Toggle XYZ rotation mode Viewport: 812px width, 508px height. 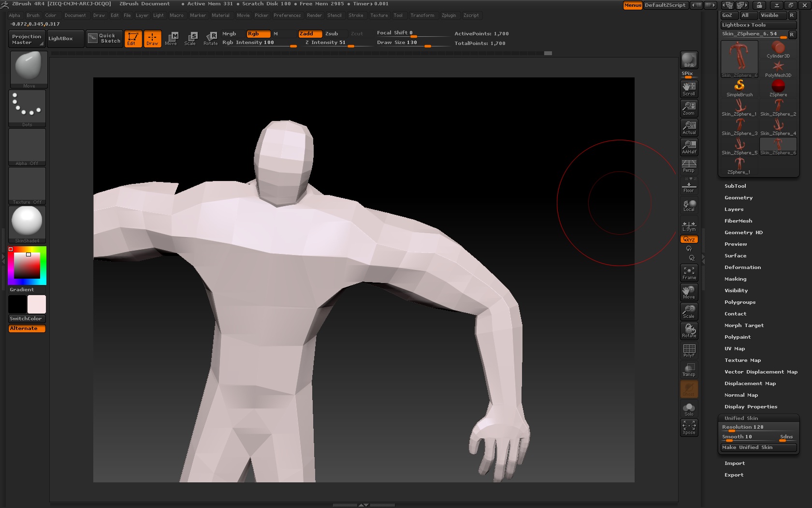689,239
